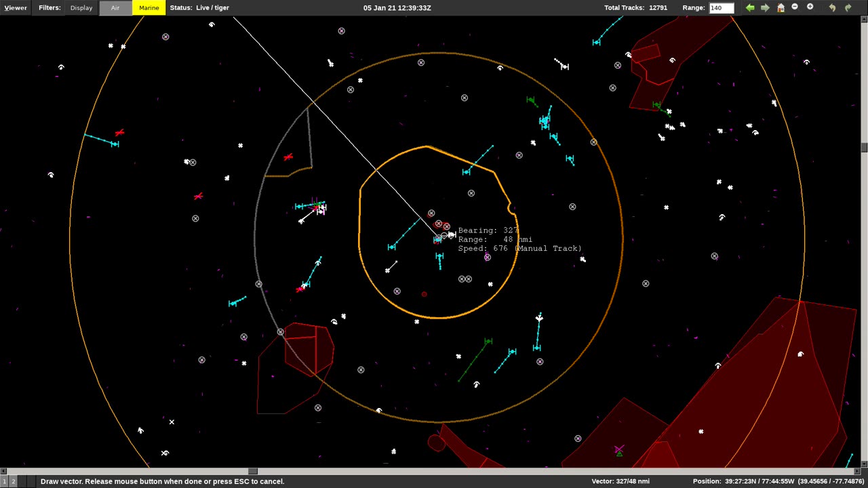The image size is (868, 488).
Task: Undo using the curved left arrow
Action: (832, 7)
